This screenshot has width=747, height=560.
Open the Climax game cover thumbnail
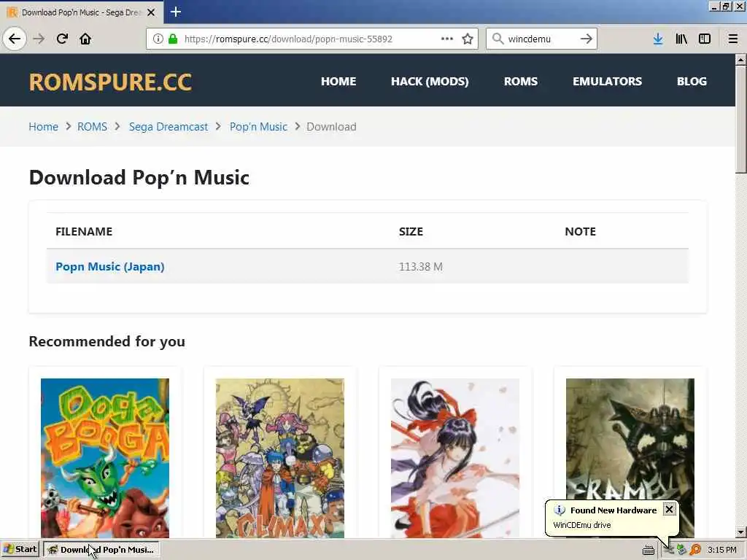pyautogui.click(x=280, y=458)
